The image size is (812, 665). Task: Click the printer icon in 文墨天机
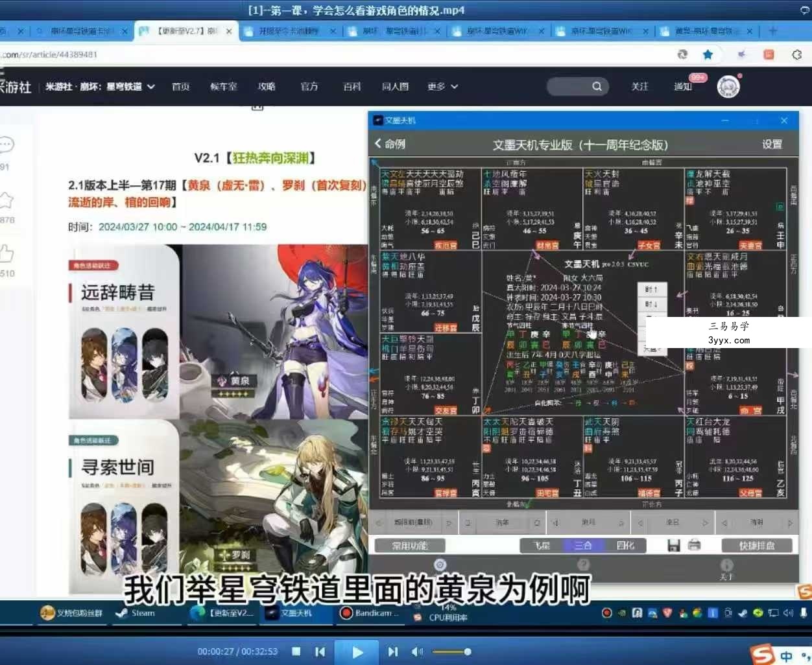[x=695, y=545]
